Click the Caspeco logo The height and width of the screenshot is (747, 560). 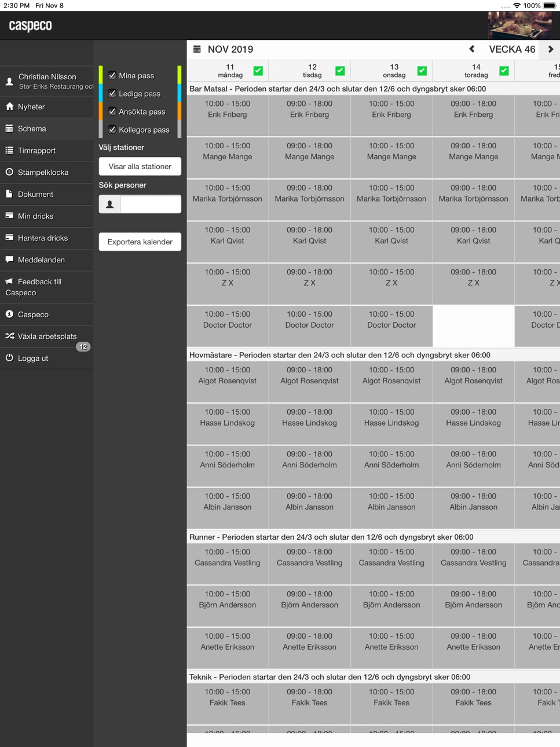point(30,25)
